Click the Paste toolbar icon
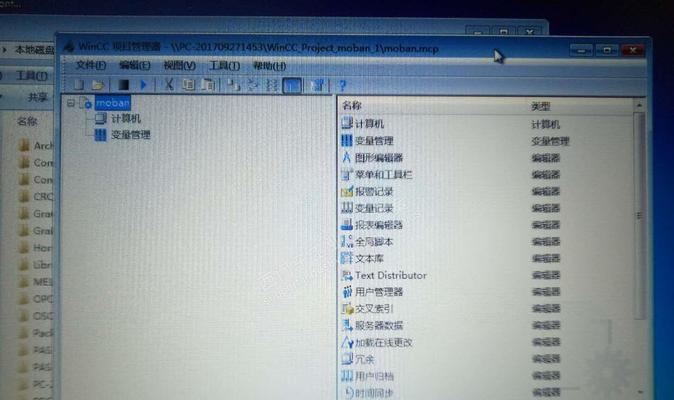 click(208, 85)
